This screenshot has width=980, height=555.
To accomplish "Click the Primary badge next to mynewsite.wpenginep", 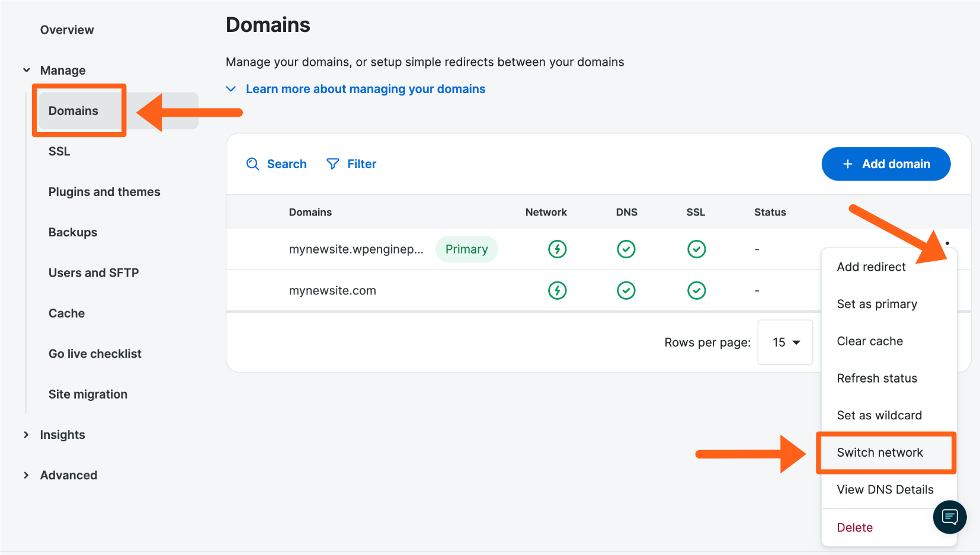I will click(467, 249).
